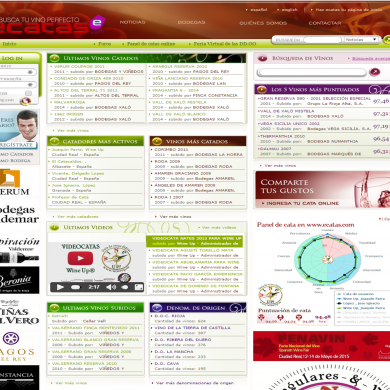Open the Bodegas menu item
The image size is (390, 390).
click(x=191, y=22)
